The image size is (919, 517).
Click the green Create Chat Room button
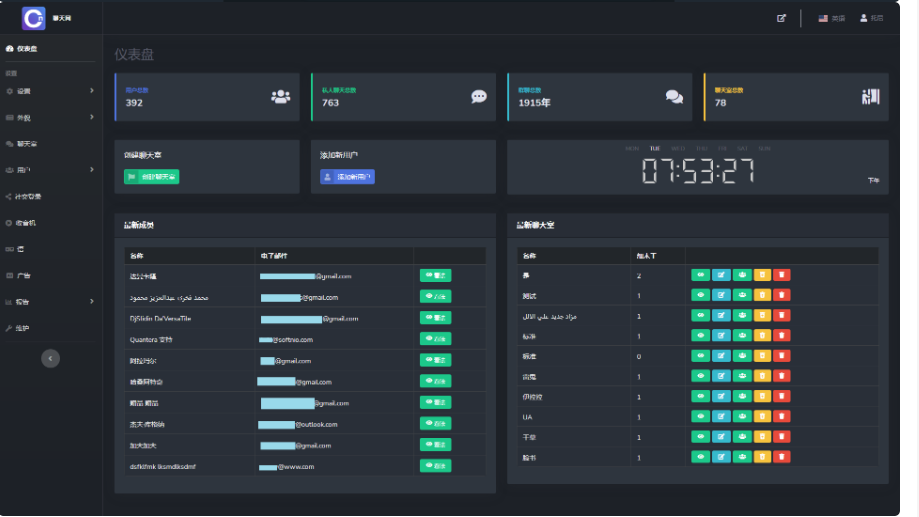151,177
